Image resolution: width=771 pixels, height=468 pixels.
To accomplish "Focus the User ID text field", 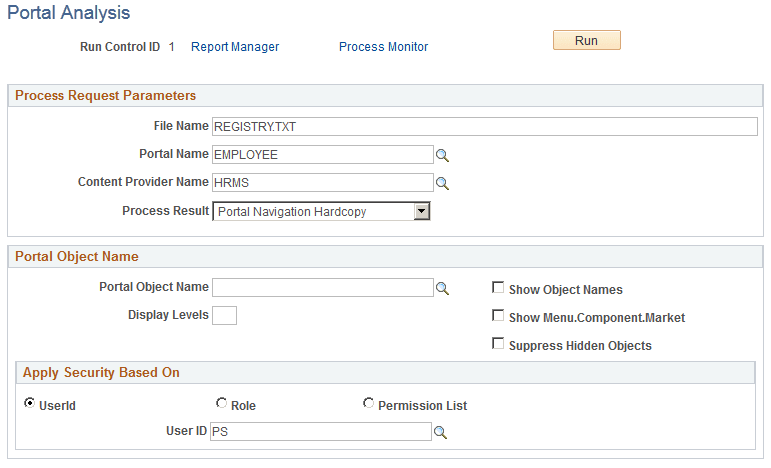I will [320, 432].
